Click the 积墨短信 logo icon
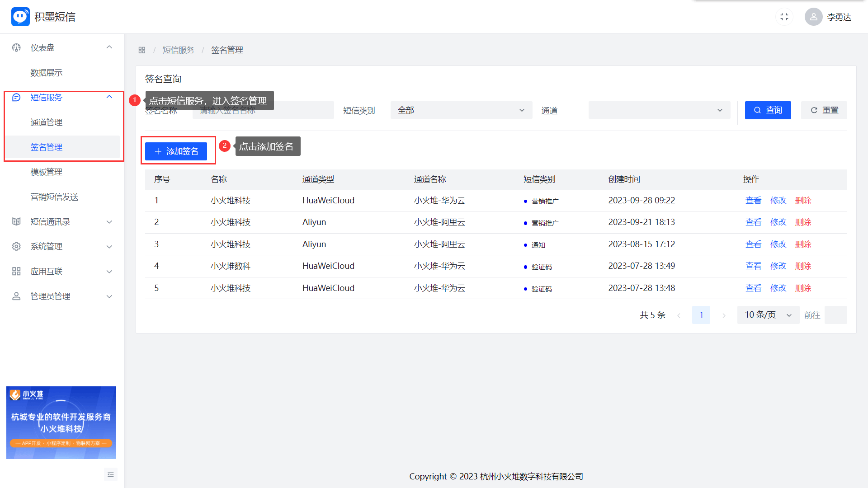868x488 pixels. coord(20,17)
